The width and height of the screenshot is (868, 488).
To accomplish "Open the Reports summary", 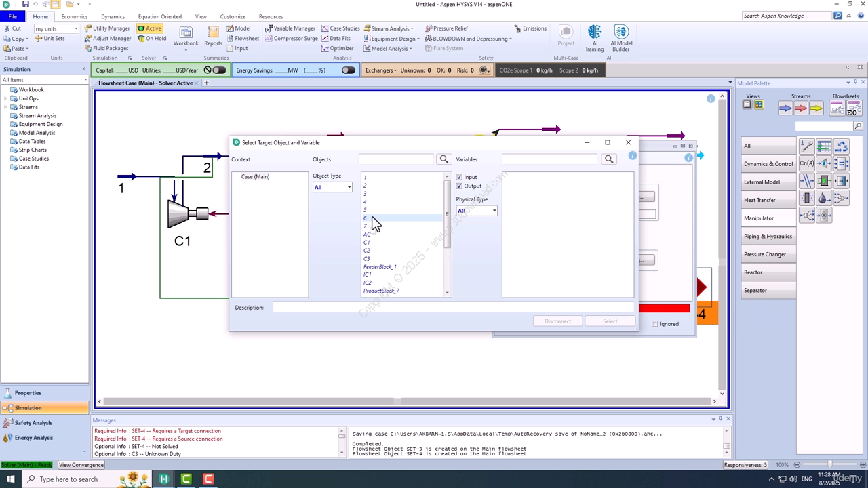I will [213, 36].
